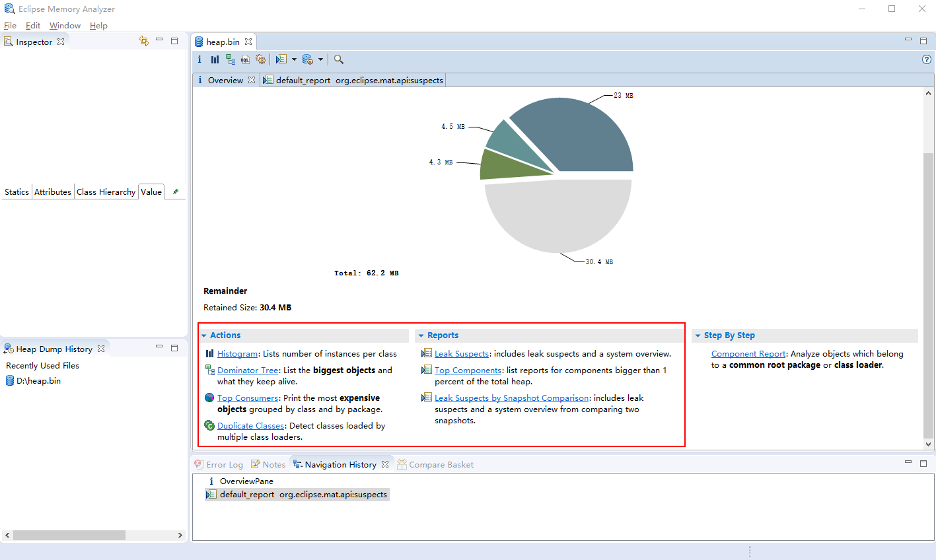Select the 30.4 MB gray remainder slice

[558, 215]
